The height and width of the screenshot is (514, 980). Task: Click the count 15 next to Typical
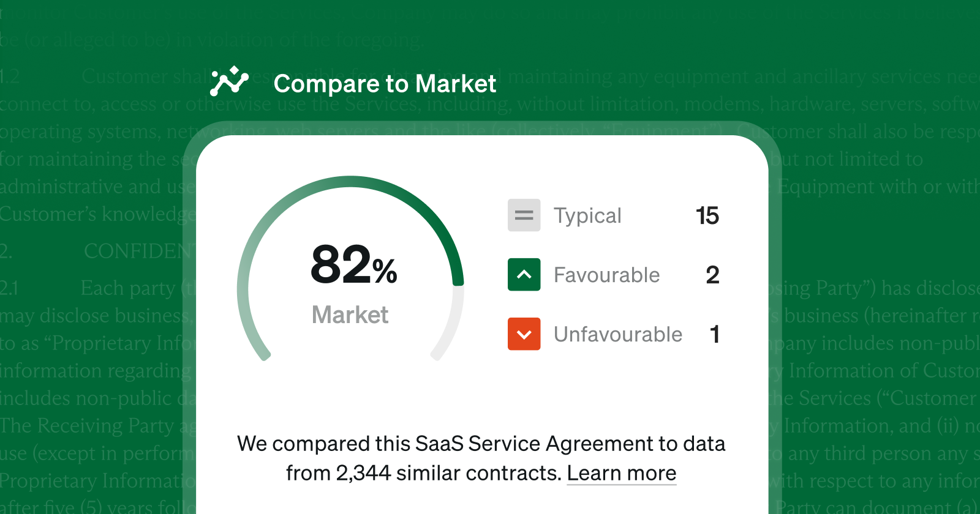(x=707, y=215)
